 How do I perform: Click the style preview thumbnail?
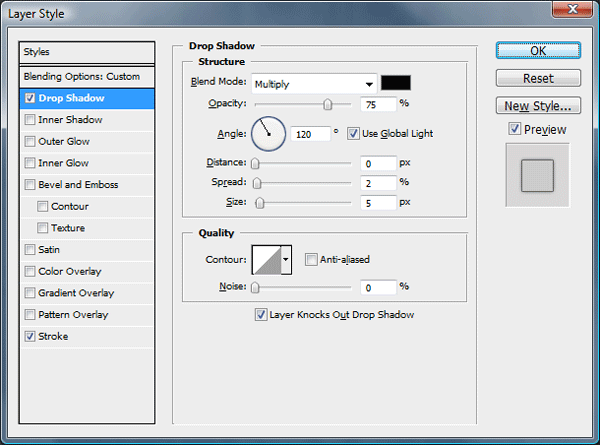538,175
